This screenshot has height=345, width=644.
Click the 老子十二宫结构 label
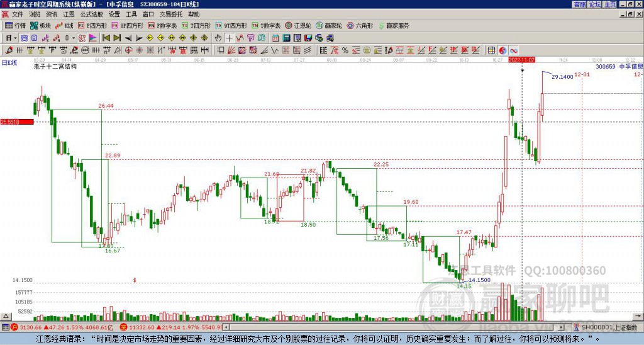pyautogui.click(x=55, y=66)
